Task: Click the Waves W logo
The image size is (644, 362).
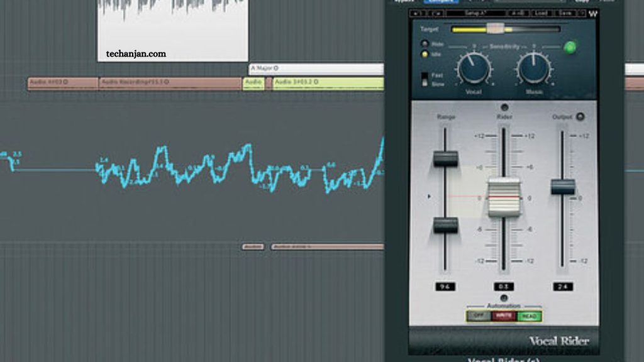Action: (x=592, y=14)
